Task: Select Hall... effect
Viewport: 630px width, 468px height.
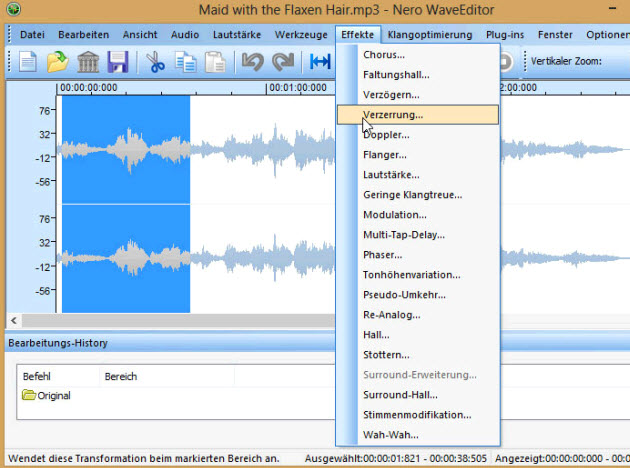Action: [x=418, y=335]
